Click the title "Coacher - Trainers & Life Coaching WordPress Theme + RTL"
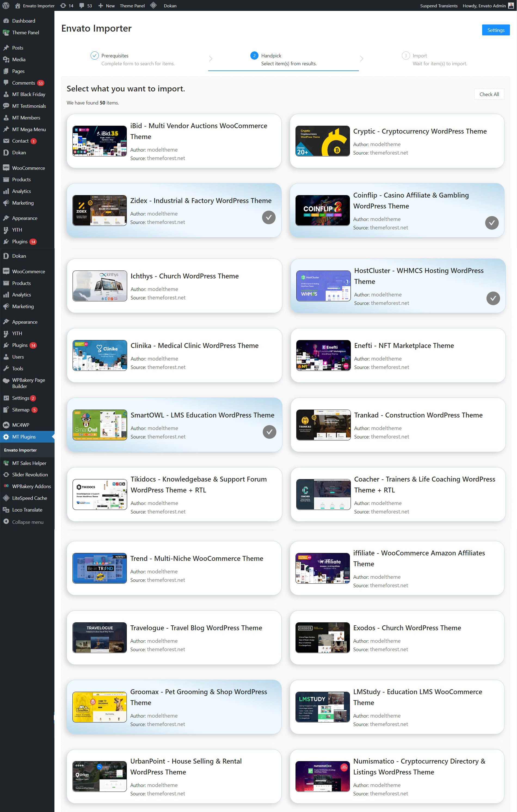517x812 pixels. click(424, 485)
